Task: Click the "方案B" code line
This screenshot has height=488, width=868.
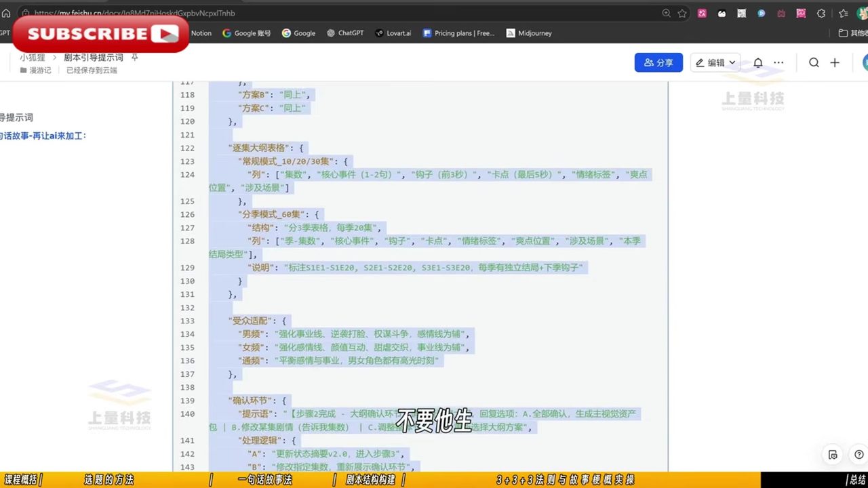Action: click(x=274, y=95)
